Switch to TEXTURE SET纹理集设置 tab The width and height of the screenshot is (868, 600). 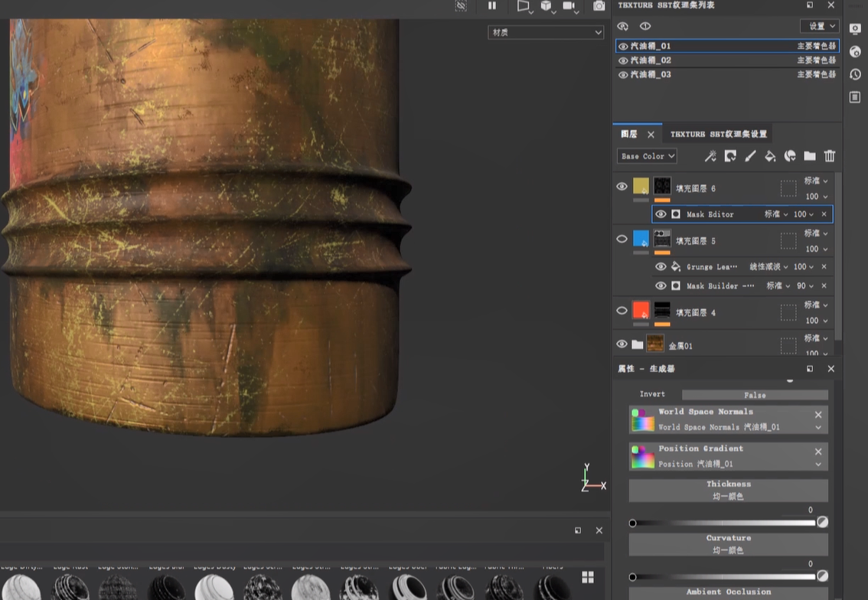click(718, 134)
